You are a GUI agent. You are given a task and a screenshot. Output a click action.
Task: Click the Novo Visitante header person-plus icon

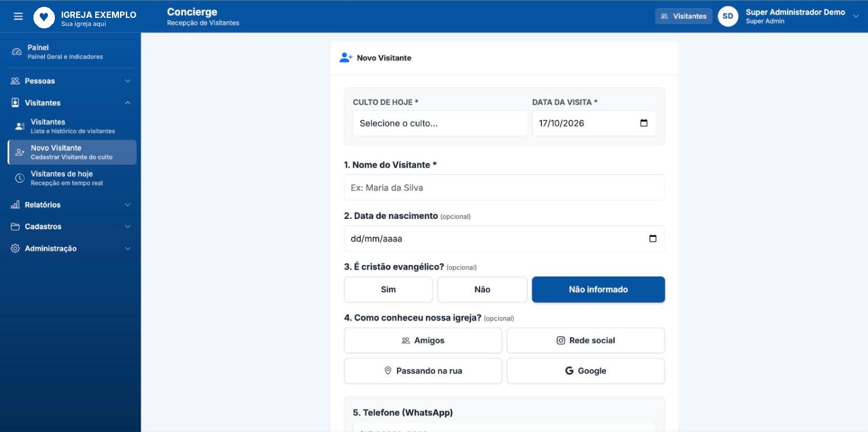pos(346,58)
